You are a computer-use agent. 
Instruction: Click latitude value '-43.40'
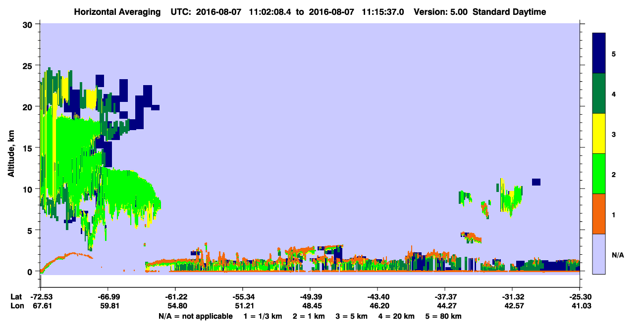tap(377, 296)
